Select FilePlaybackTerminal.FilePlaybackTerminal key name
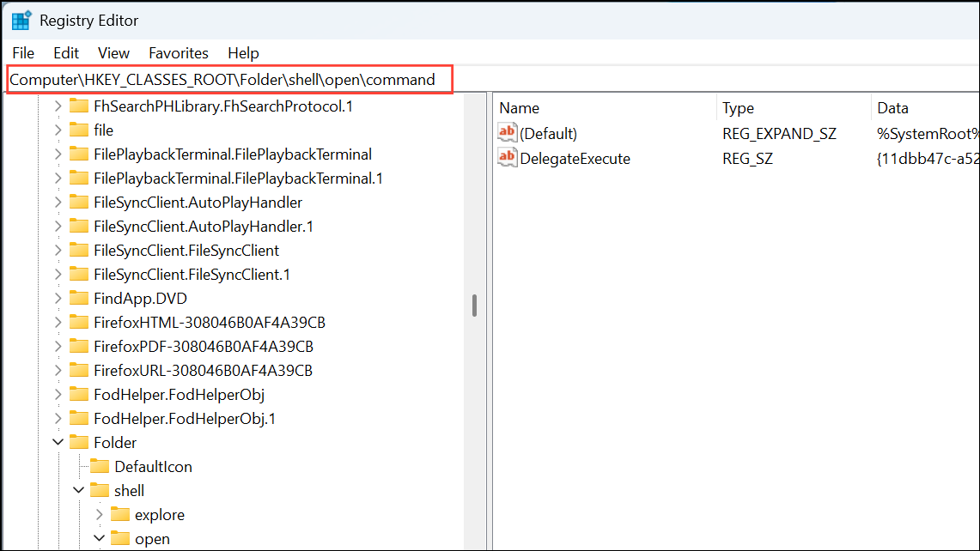 pos(233,154)
